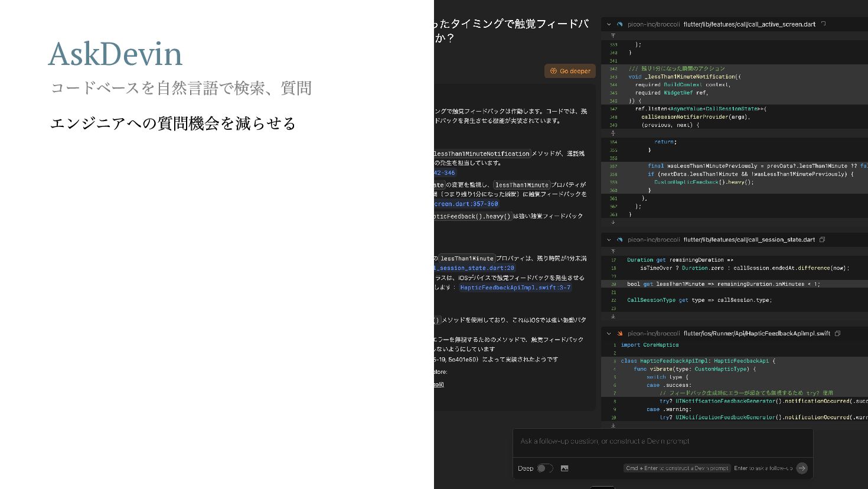
Task: Collapse the HapticFeedbackApiImpl.swift code panel chevron
Action: coord(609,334)
